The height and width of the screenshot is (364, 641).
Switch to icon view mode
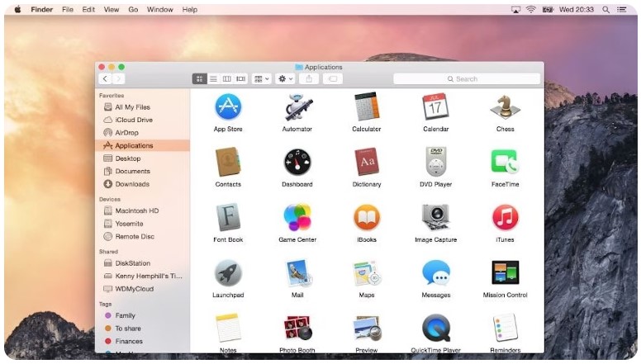click(200, 79)
